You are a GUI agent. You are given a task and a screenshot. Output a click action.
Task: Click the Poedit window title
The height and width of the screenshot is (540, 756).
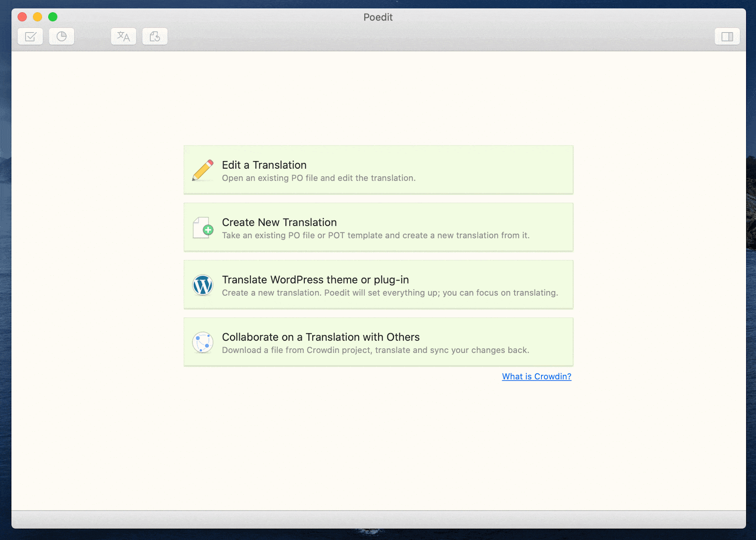378,17
